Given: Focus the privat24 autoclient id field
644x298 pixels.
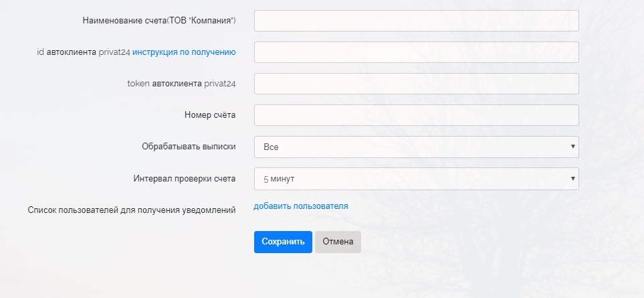Looking at the screenshot, I should coord(416,52).
